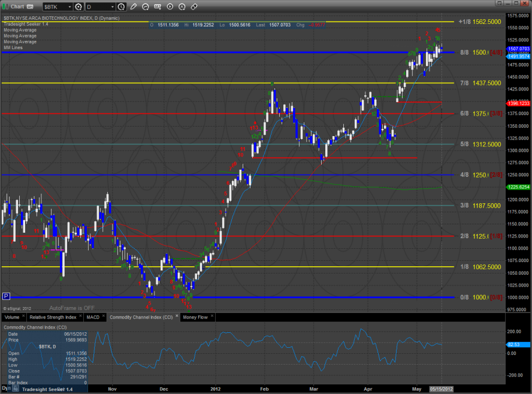Switch to the MACD tab

coord(92,317)
